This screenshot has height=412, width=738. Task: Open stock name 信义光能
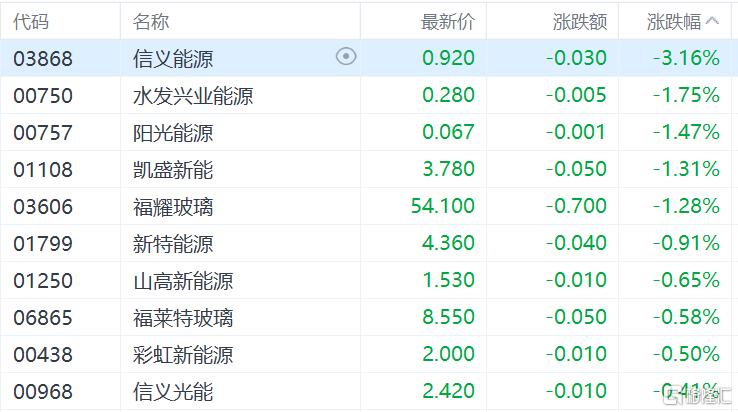coord(173,392)
